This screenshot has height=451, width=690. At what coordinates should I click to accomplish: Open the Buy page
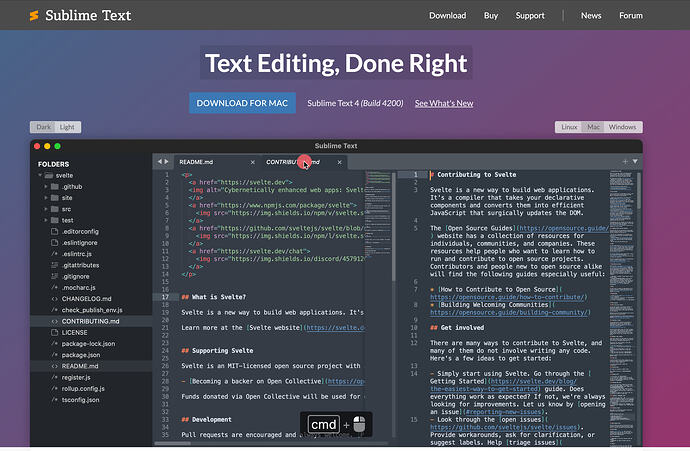[491, 16]
